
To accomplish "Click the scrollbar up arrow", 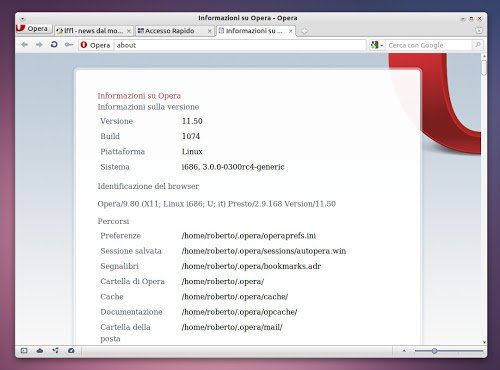I will (484, 57).
